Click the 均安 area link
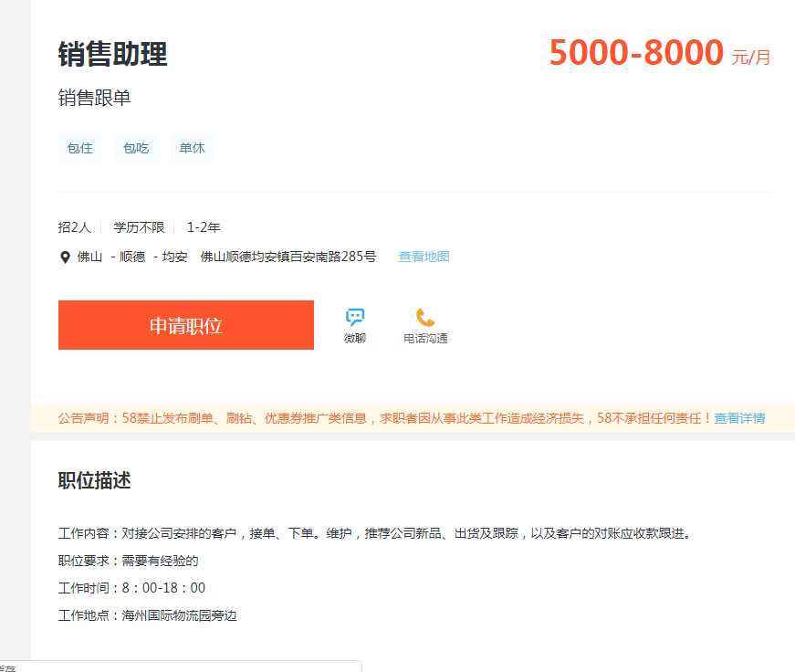 174,257
